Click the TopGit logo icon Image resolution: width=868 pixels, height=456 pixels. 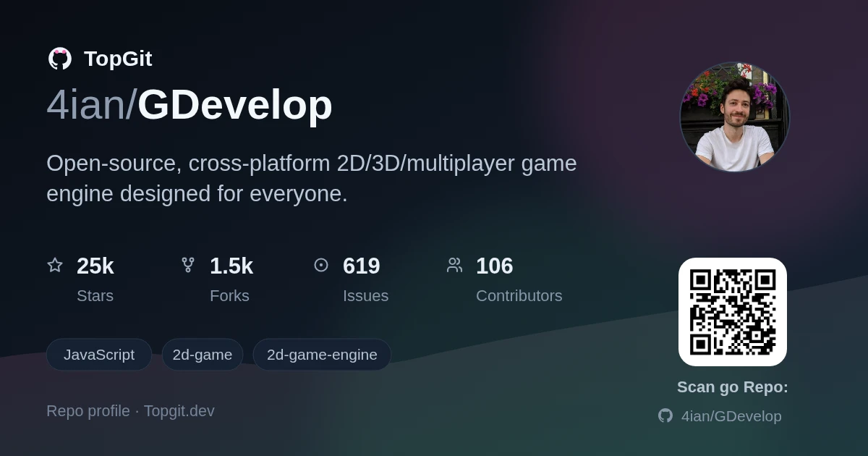pos(60,59)
